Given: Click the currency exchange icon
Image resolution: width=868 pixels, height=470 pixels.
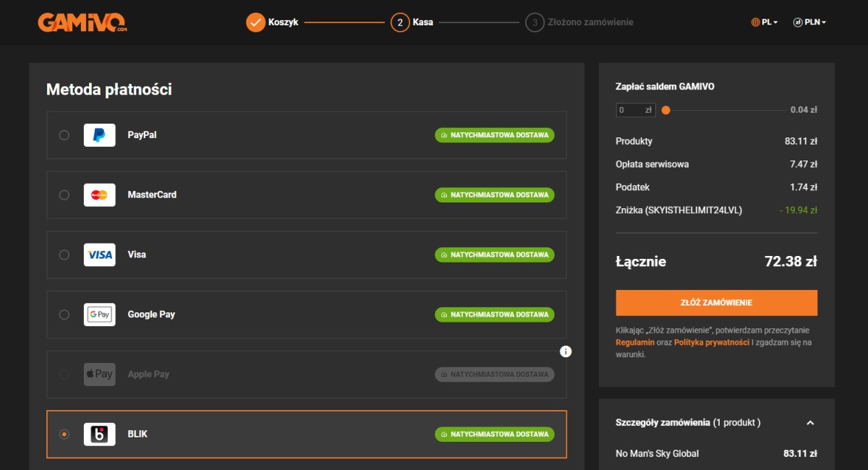Looking at the screenshot, I should 798,22.
